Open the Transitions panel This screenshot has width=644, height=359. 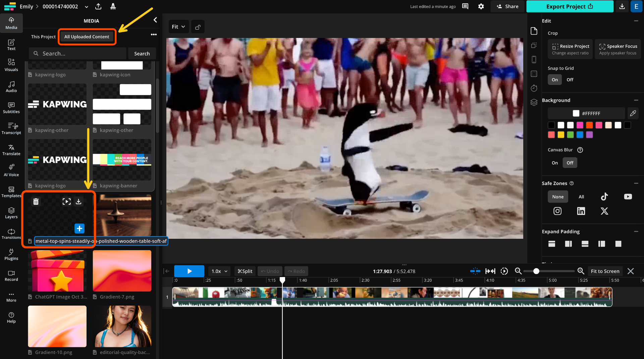tap(11, 234)
